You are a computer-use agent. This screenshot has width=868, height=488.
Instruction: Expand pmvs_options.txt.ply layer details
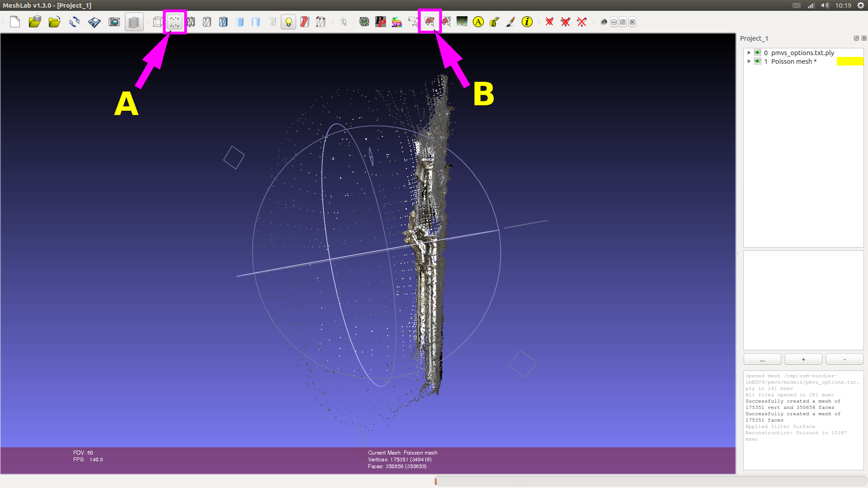tap(749, 53)
